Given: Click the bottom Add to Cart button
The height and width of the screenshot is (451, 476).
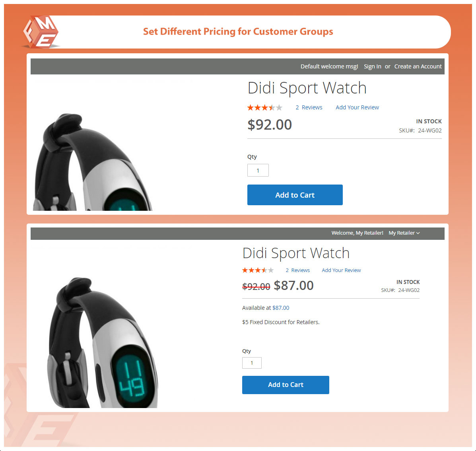Looking at the screenshot, I should coord(286,385).
